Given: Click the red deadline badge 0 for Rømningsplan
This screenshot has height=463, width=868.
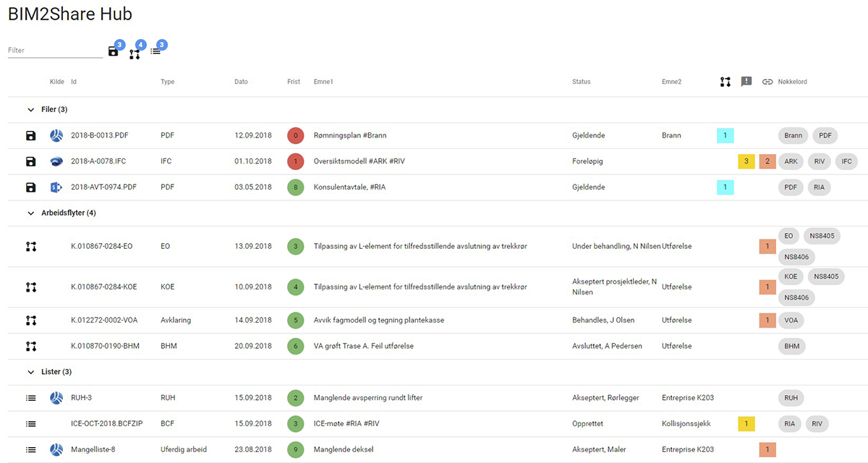Looking at the screenshot, I should pos(295,135).
